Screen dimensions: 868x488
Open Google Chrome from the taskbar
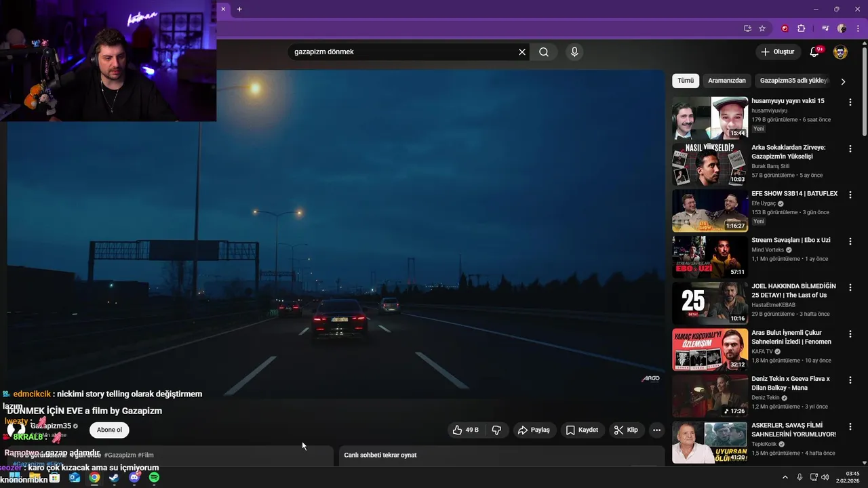pyautogui.click(x=94, y=477)
